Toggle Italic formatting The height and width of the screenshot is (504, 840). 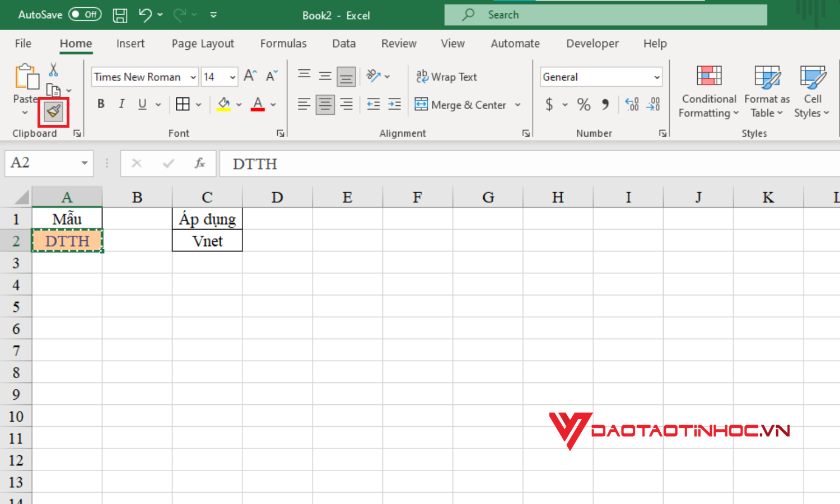[x=122, y=104]
